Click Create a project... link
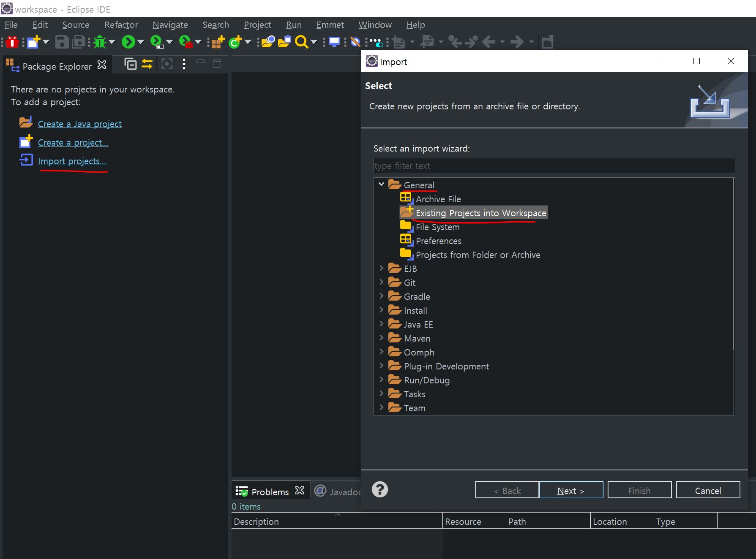756x559 pixels. click(73, 142)
